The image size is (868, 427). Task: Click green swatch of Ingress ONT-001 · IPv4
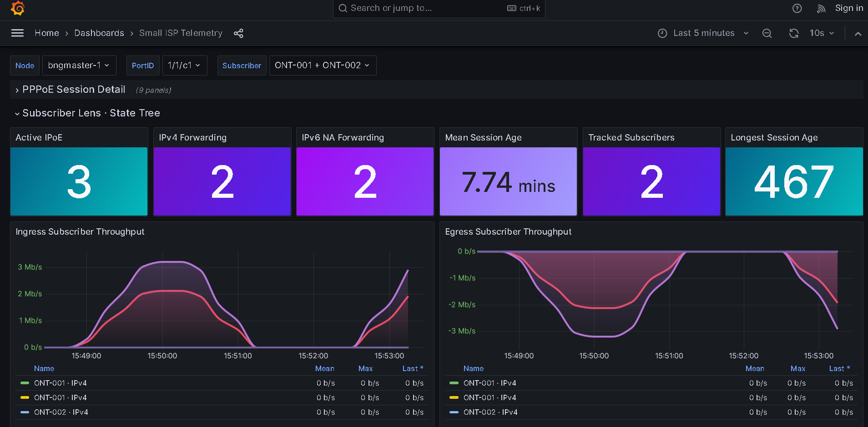(x=25, y=383)
